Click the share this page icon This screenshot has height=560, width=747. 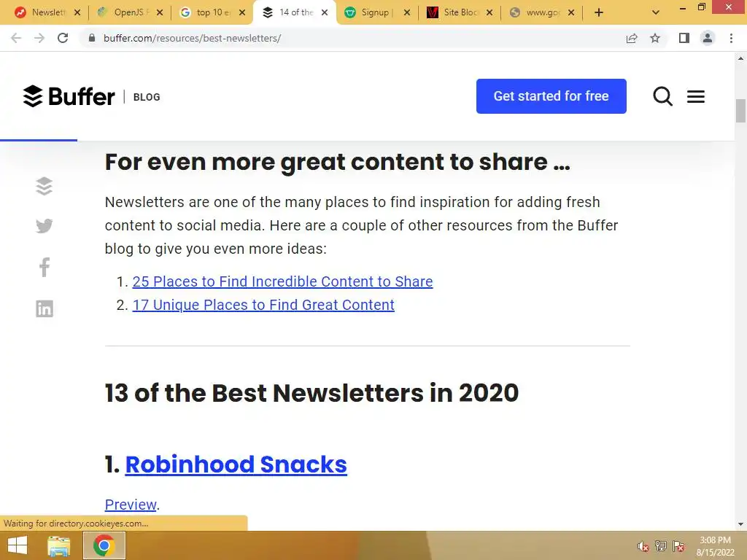pos(632,38)
